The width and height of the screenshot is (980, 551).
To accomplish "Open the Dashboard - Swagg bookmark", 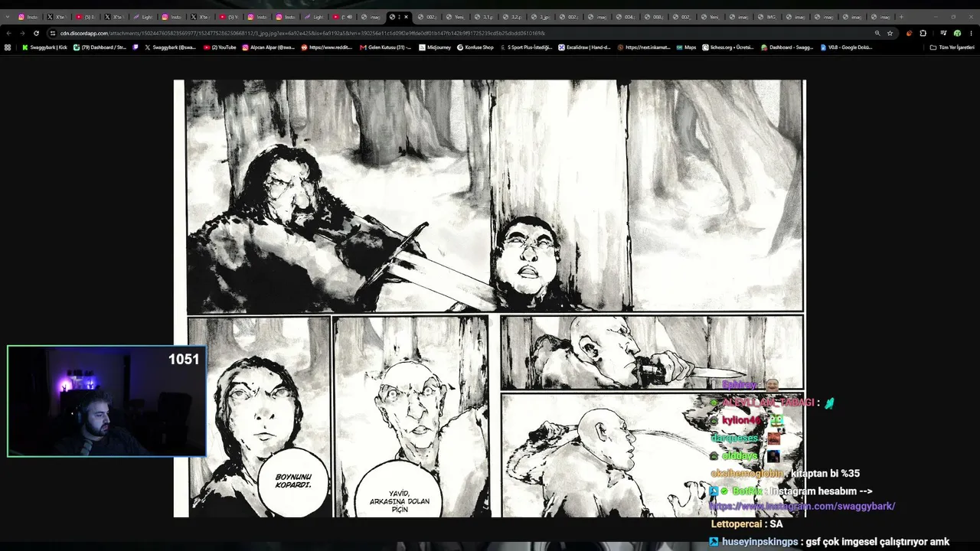I will coord(786,47).
